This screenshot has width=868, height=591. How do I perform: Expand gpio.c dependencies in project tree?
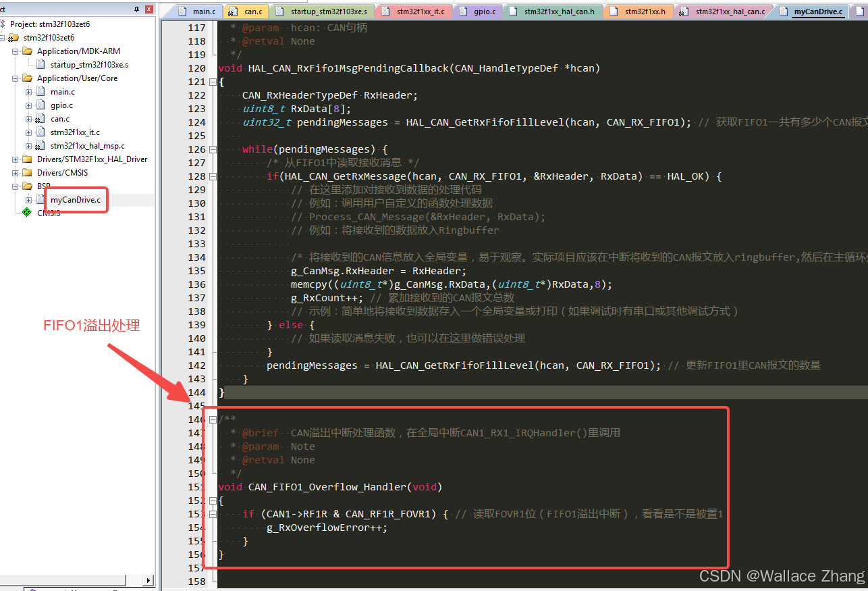pyautogui.click(x=29, y=105)
